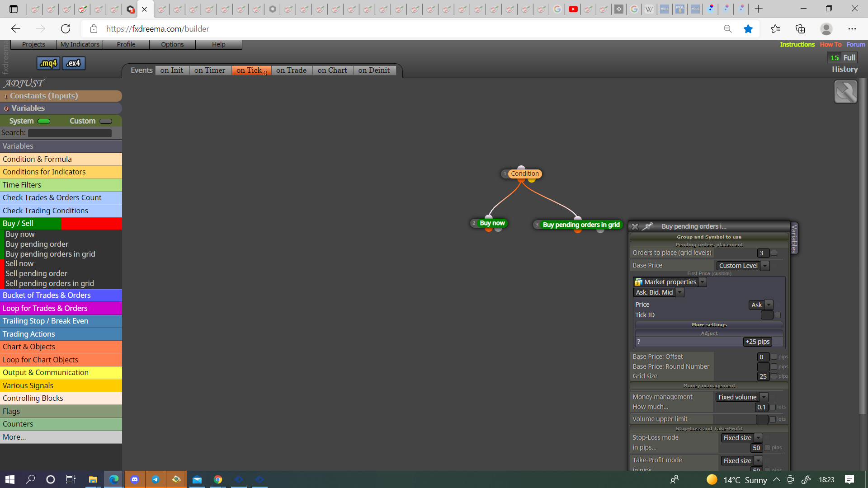Open the Money management Fixed volume dropdown
The width and height of the screenshot is (868, 488).
(741, 397)
